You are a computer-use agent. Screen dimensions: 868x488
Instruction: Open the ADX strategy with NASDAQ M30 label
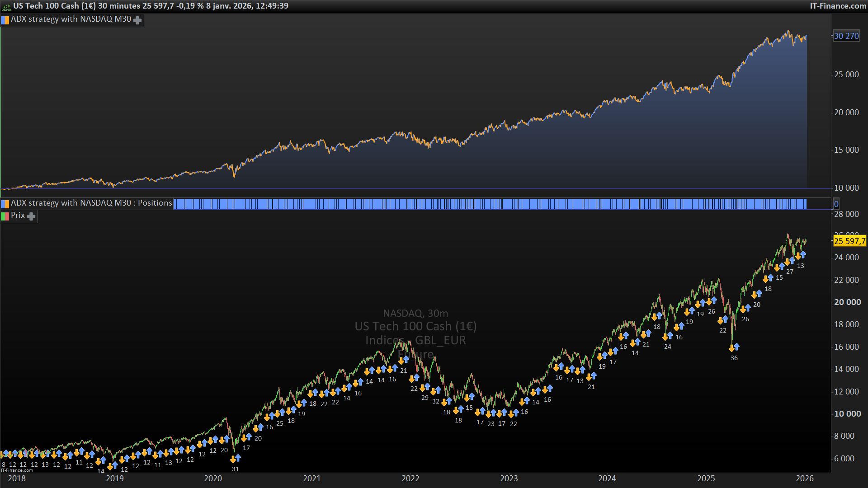tap(71, 19)
